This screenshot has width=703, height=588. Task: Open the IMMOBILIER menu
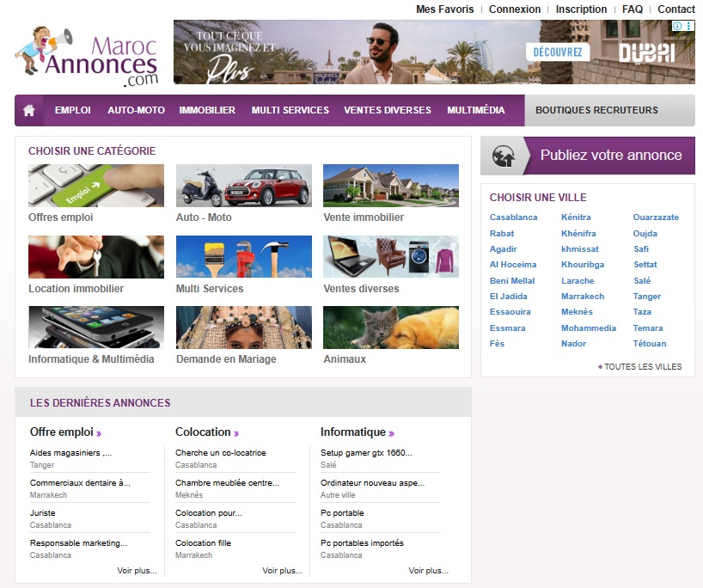pos(207,110)
